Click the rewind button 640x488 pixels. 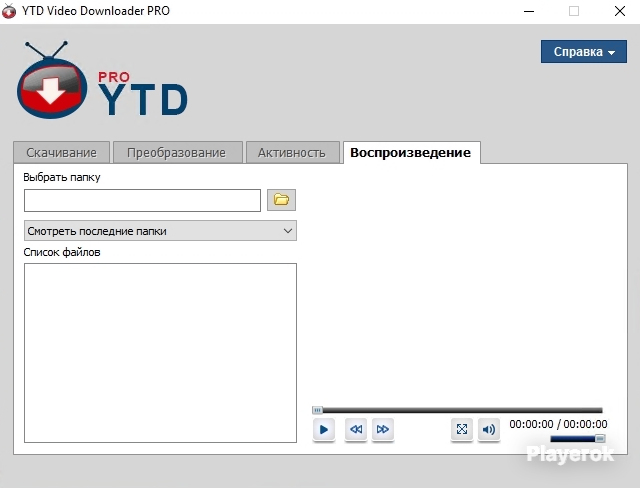(356, 429)
